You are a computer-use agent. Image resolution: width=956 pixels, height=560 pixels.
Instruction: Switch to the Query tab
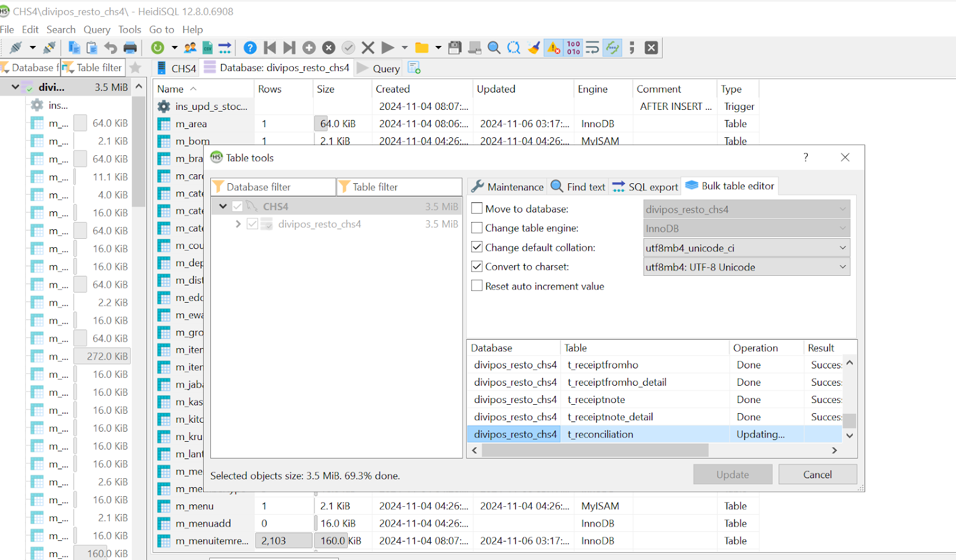coord(378,68)
